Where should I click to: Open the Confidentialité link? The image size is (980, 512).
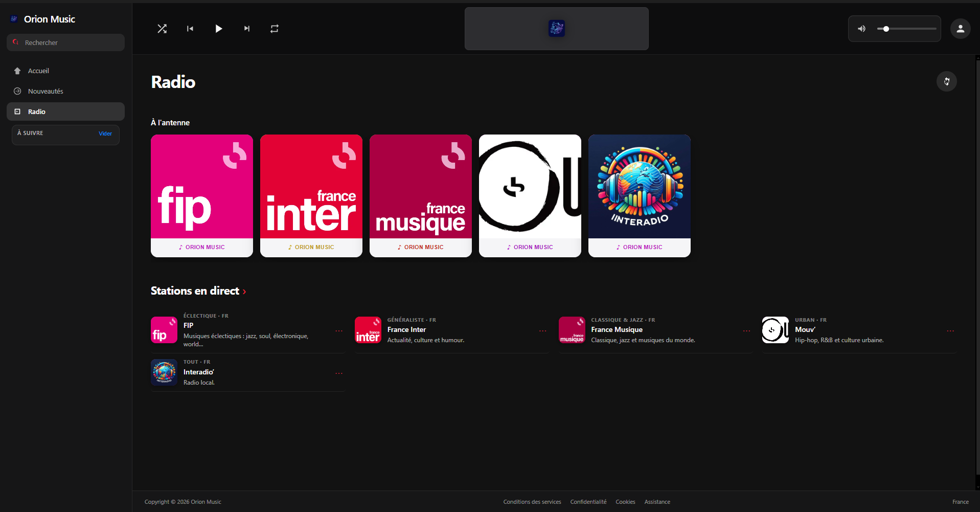pos(588,502)
